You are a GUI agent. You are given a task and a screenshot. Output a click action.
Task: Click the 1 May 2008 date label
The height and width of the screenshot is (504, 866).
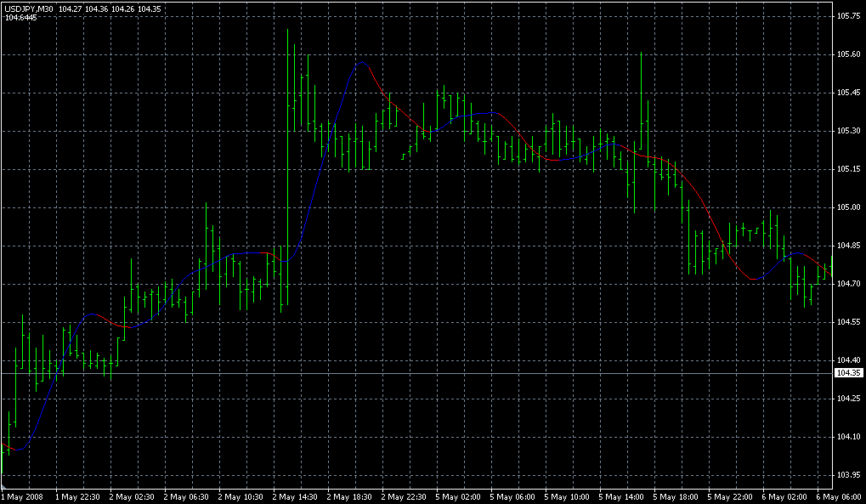pyautogui.click(x=22, y=496)
